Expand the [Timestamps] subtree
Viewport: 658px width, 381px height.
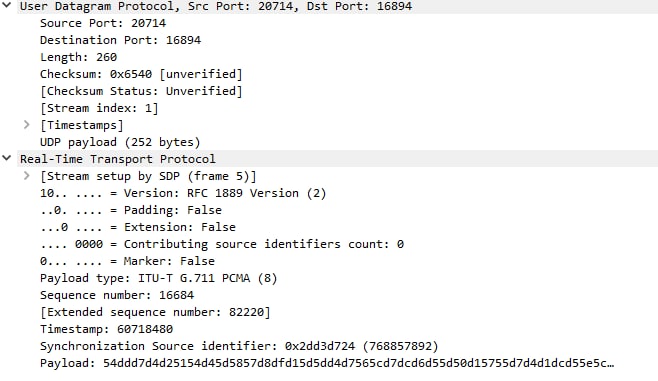(x=26, y=125)
